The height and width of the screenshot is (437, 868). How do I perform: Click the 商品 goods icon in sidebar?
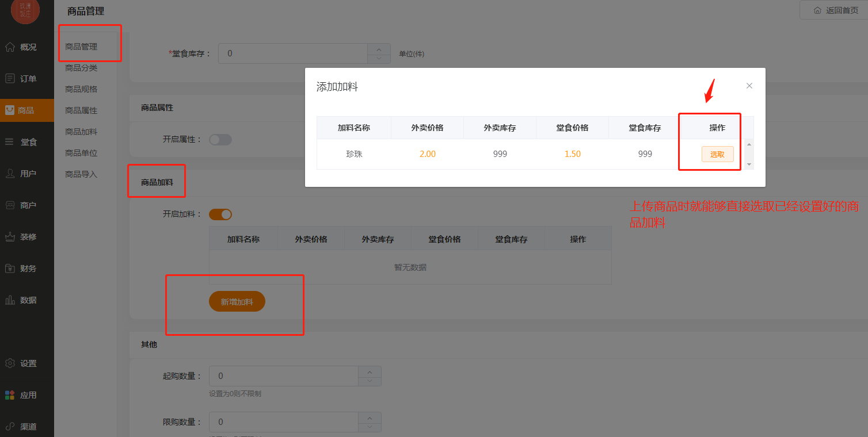(x=10, y=110)
